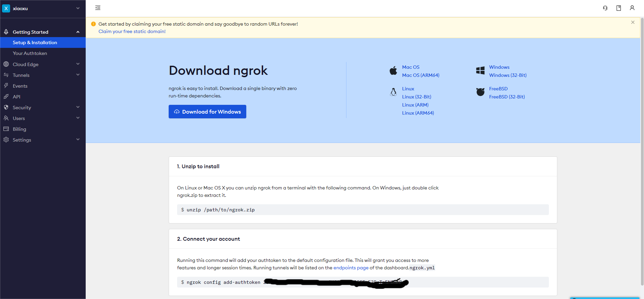This screenshot has width=644, height=299.
Task: Expand the xiaoxu account dropdown
Action: [x=78, y=8]
